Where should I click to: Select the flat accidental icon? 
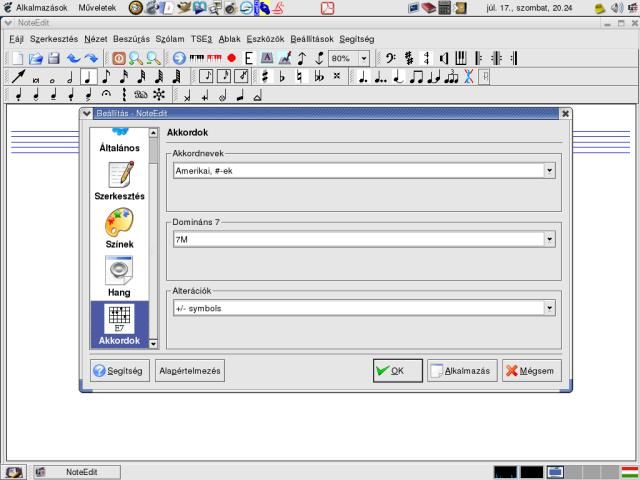[282, 76]
